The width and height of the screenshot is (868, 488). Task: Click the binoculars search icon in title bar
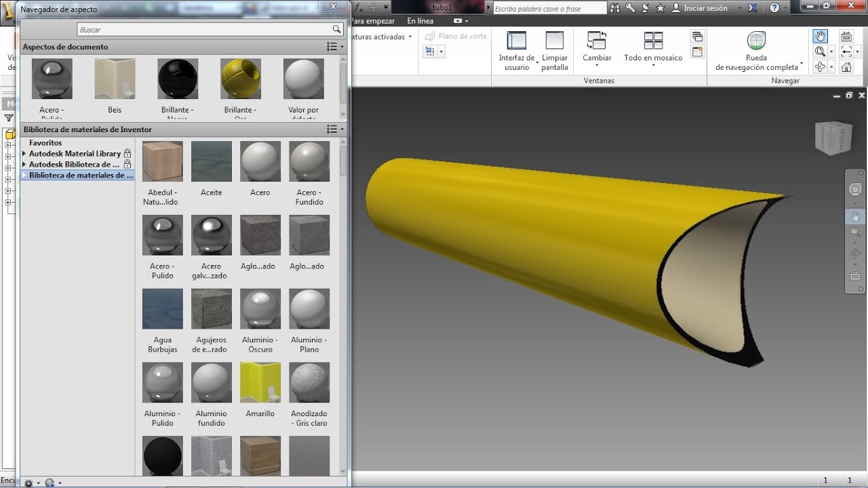(616, 8)
